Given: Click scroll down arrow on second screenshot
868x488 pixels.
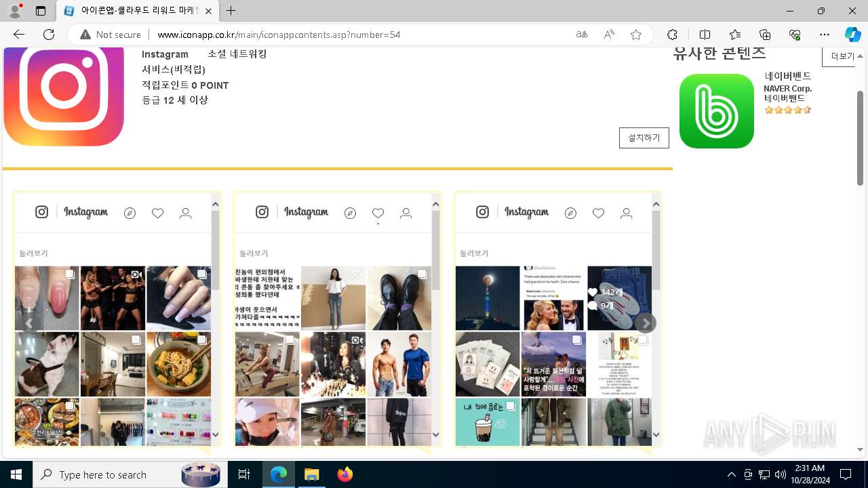Looking at the screenshot, I should coord(436,434).
